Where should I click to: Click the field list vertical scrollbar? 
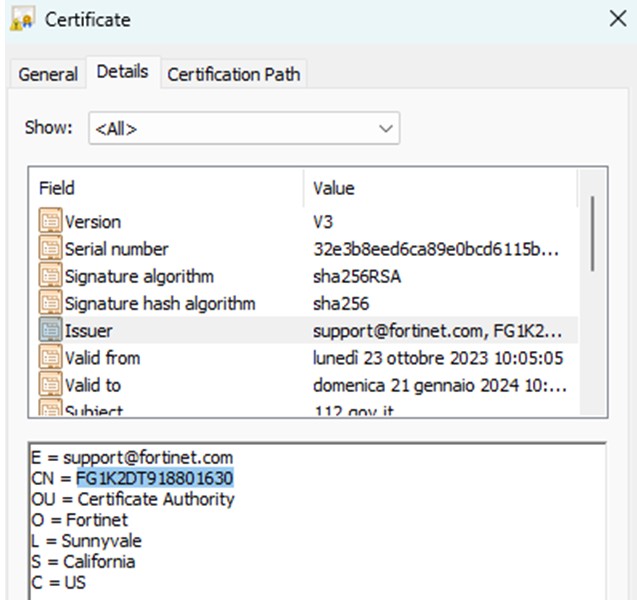(x=592, y=230)
